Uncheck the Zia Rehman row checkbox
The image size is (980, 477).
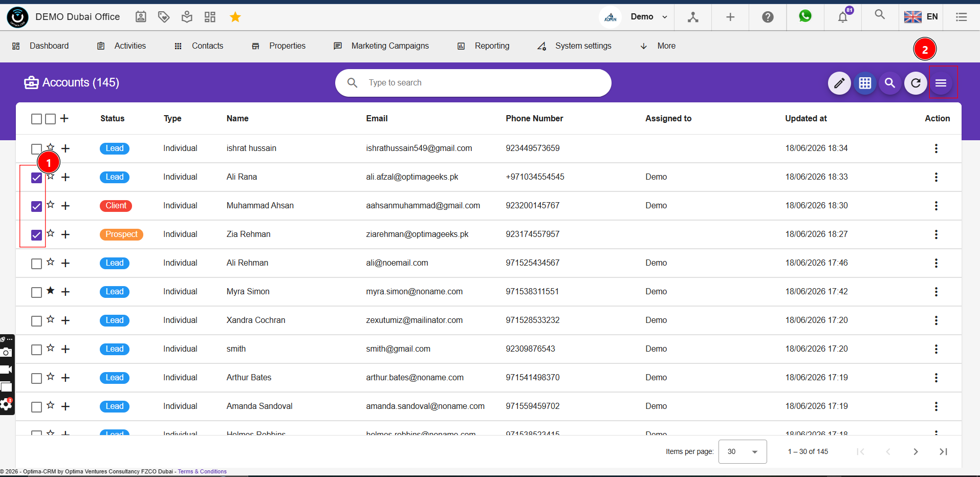tap(36, 235)
